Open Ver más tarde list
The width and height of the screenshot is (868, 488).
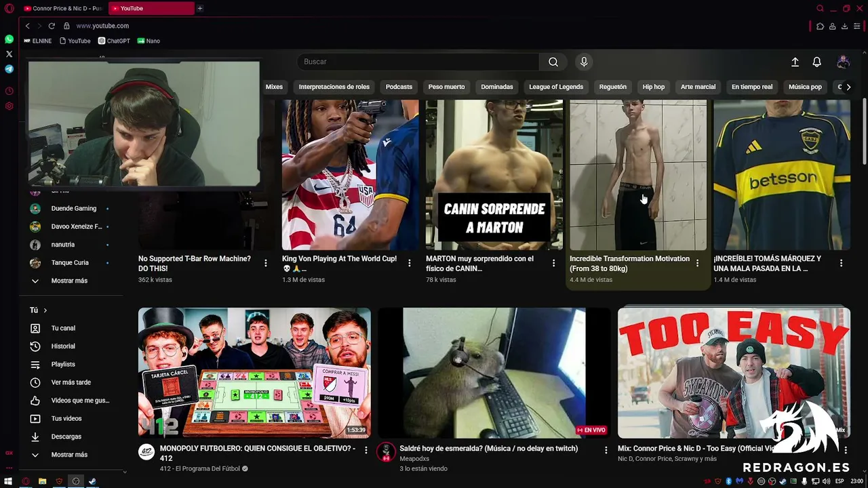(69, 382)
